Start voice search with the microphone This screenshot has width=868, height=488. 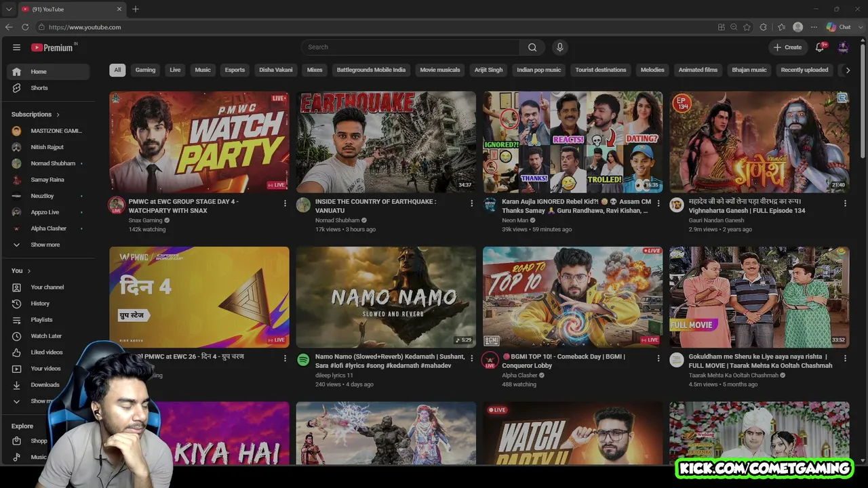tap(559, 47)
